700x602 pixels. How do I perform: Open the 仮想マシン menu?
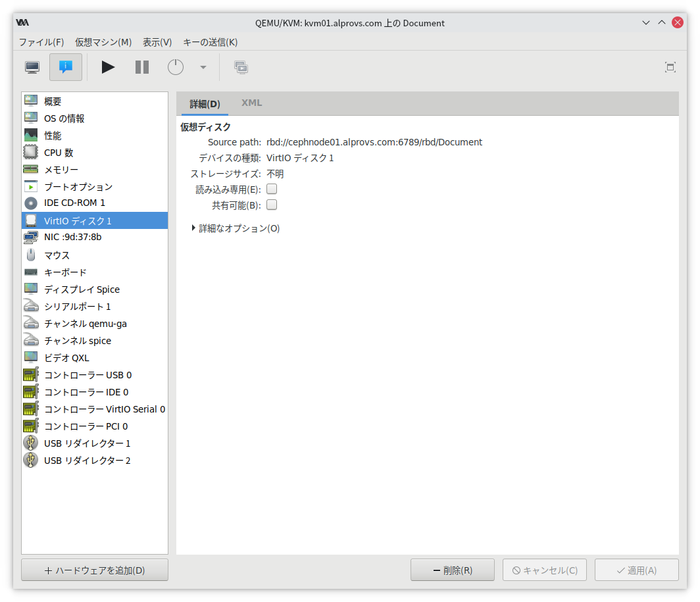click(103, 42)
